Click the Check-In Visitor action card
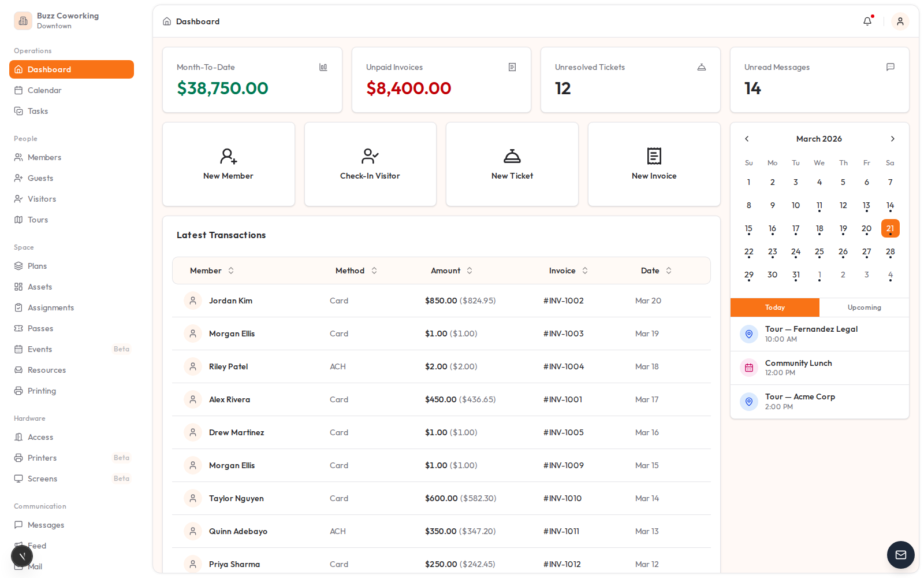Screen dimensions: 924x578 coord(370,164)
